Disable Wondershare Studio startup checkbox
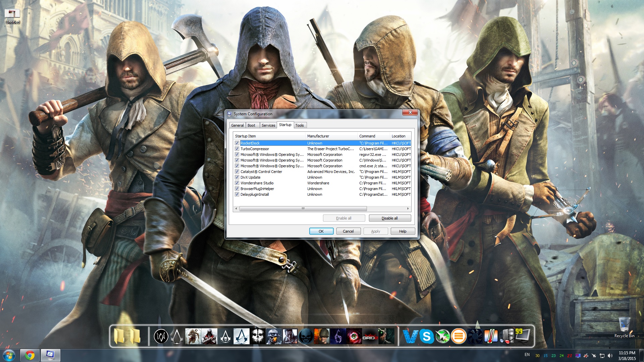 [237, 183]
